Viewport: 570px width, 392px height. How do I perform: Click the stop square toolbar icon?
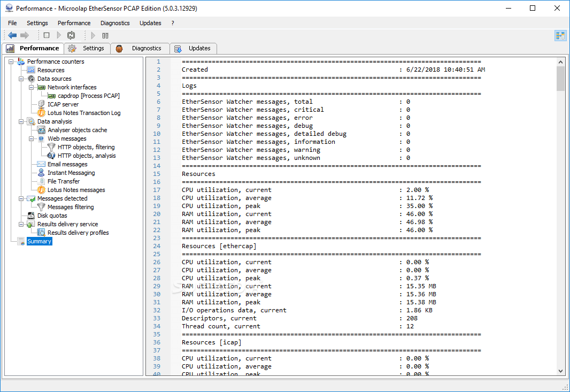click(47, 35)
